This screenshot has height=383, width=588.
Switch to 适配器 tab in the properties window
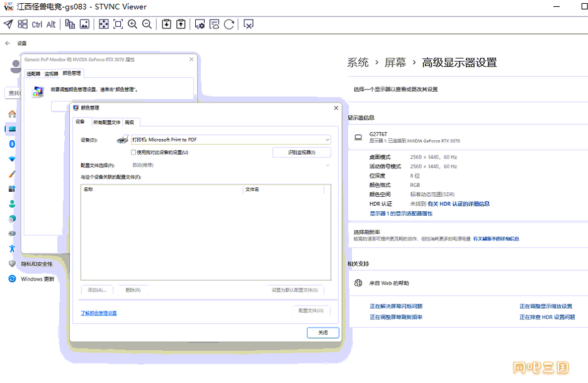tap(33, 74)
